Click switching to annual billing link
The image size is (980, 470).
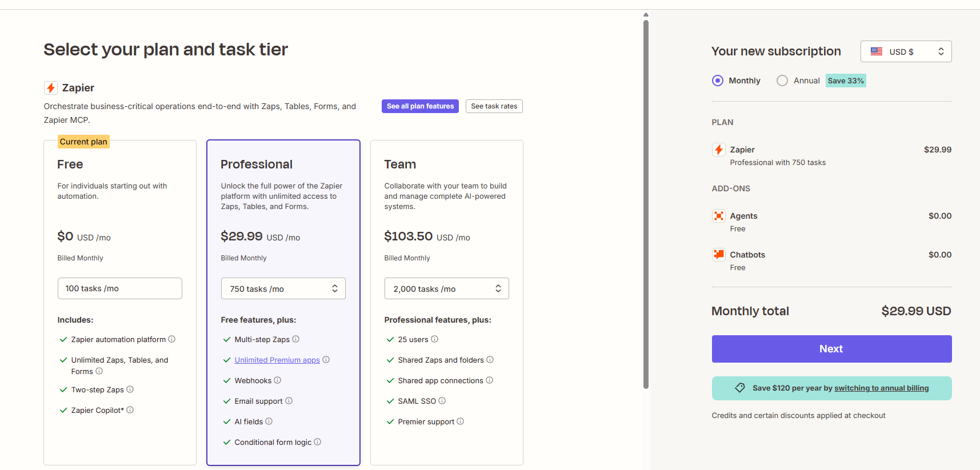tap(882, 388)
